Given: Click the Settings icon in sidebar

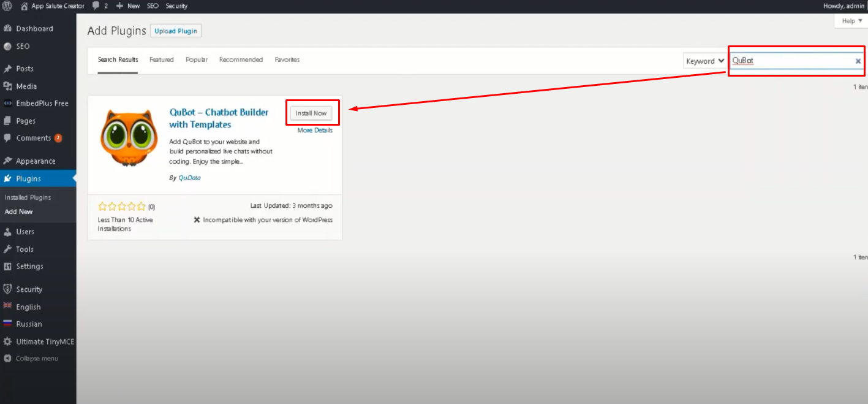Looking at the screenshot, I should point(8,267).
